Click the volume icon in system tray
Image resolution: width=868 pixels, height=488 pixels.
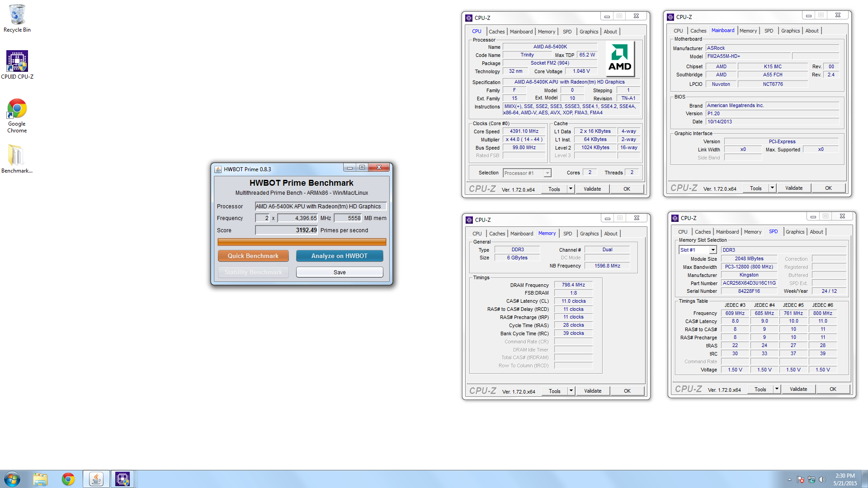[x=822, y=479]
